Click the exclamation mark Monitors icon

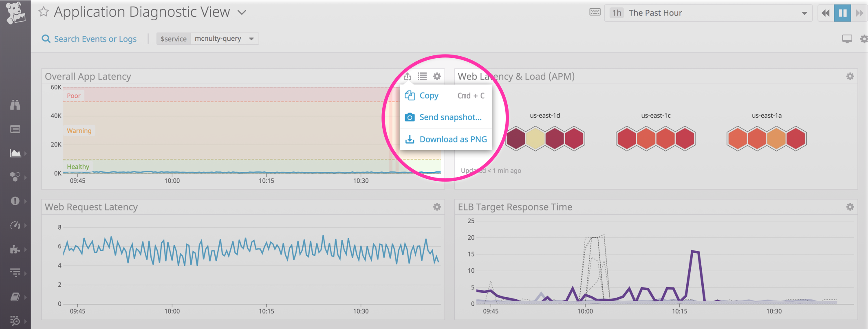coord(15,201)
